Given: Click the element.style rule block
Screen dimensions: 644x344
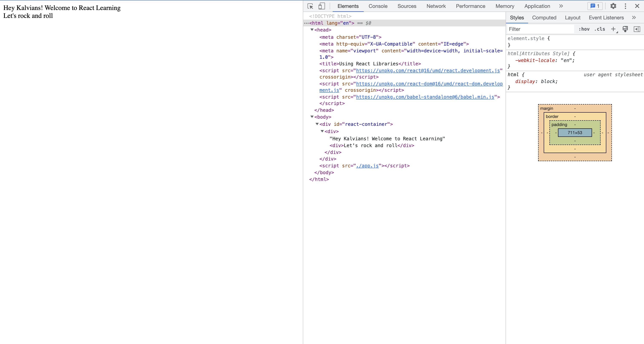Looking at the screenshot, I should coord(575,42).
